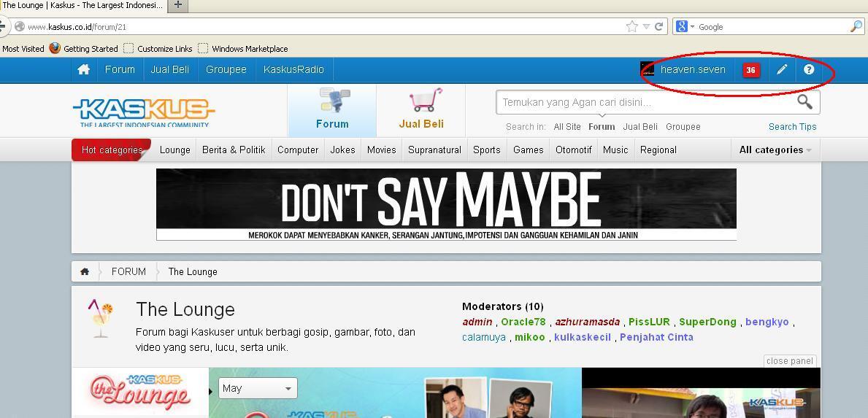868x418 pixels.
Task: Open Forum in the blue navbar
Action: (120, 70)
